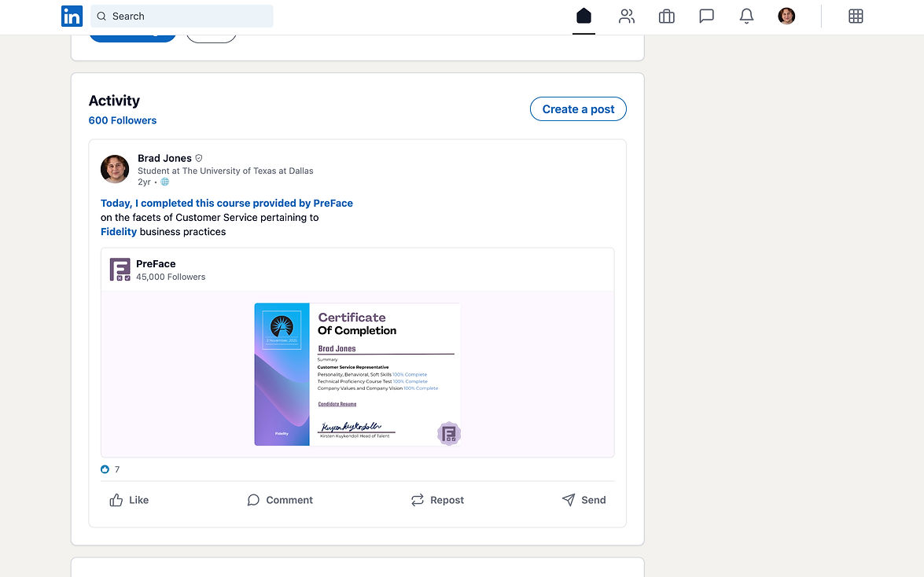Open the LinkedIn home logo
Image resolution: width=924 pixels, height=577 pixels.
(72, 16)
